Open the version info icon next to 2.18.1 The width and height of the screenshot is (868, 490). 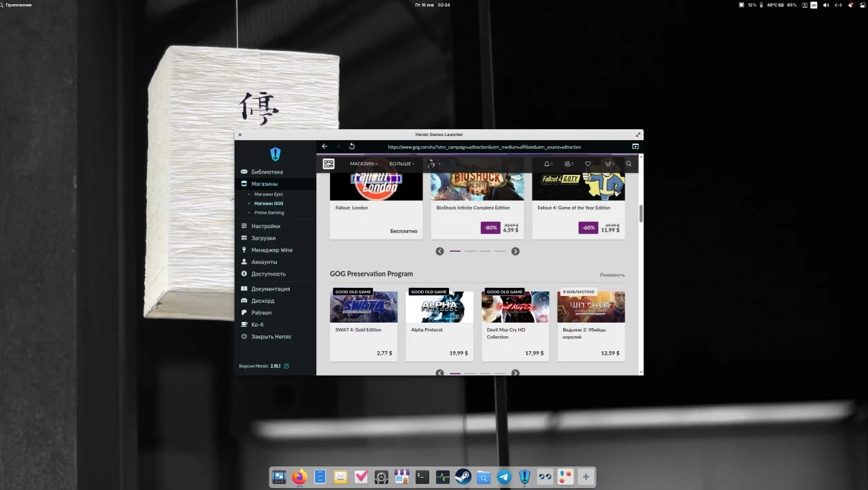point(286,366)
